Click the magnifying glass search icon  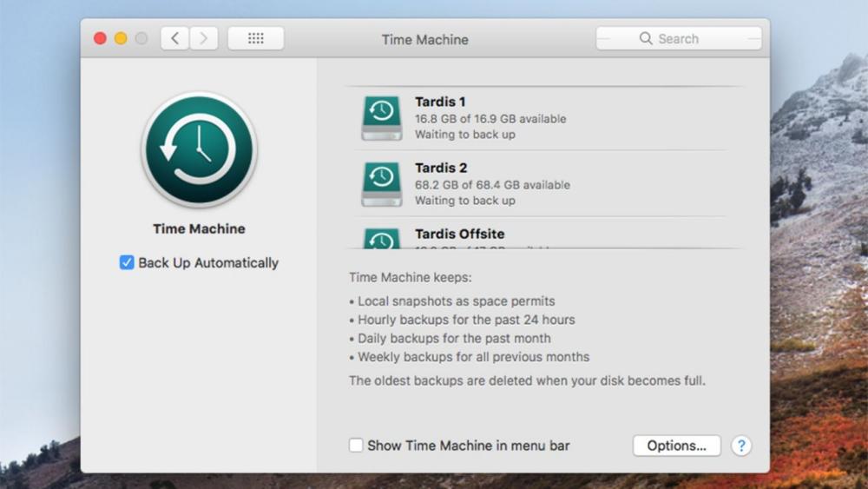(x=646, y=38)
